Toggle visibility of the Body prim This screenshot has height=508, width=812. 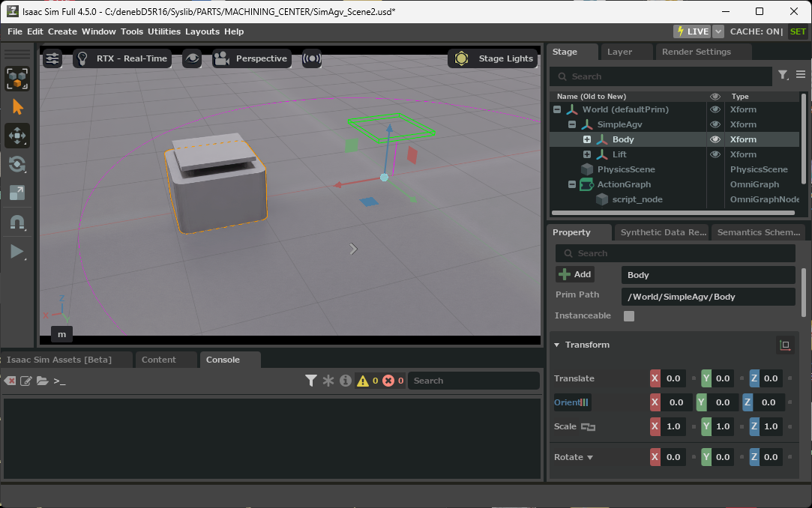click(715, 139)
